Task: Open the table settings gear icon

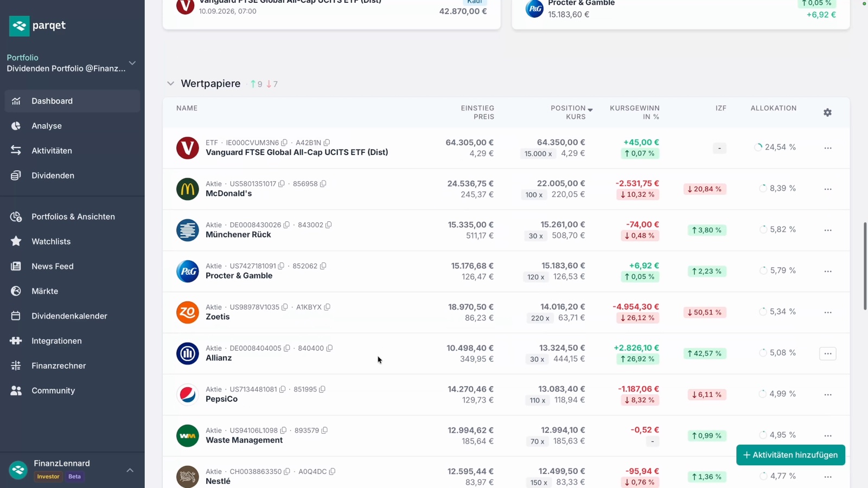Action: 827,112
